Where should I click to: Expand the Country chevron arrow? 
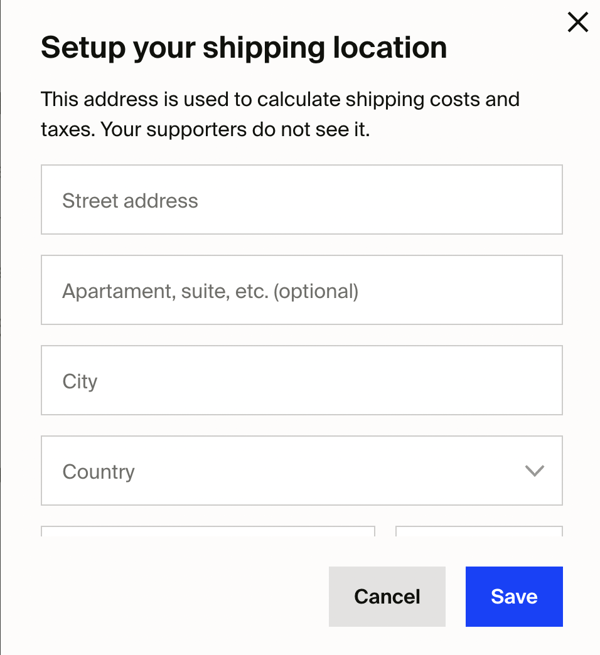click(534, 471)
